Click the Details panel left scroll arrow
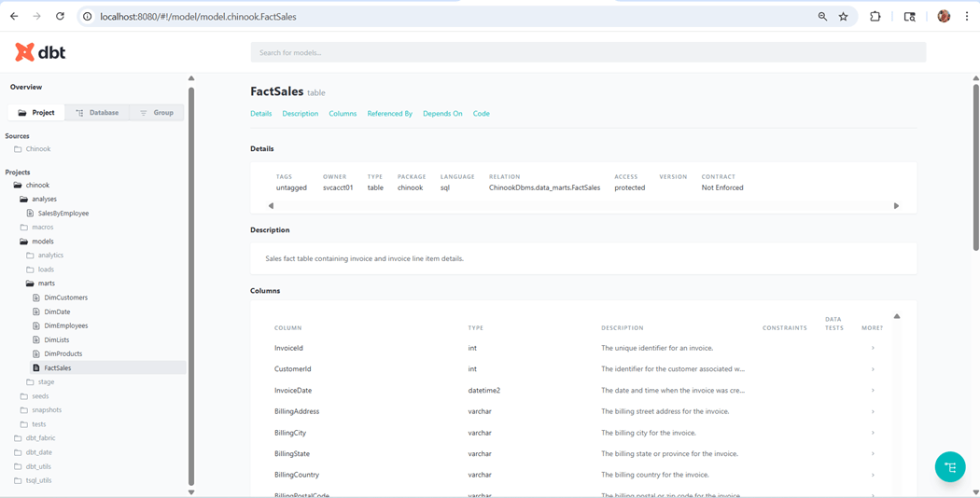 (271, 205)
